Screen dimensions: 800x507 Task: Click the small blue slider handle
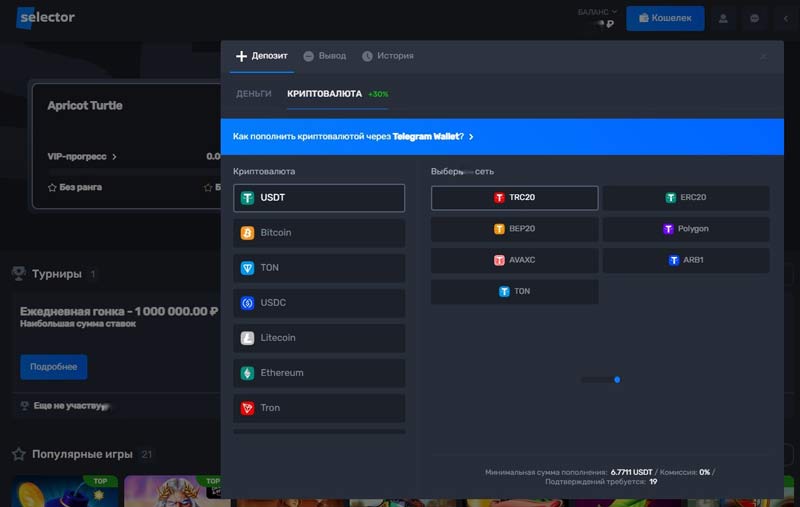click(617, 380)
